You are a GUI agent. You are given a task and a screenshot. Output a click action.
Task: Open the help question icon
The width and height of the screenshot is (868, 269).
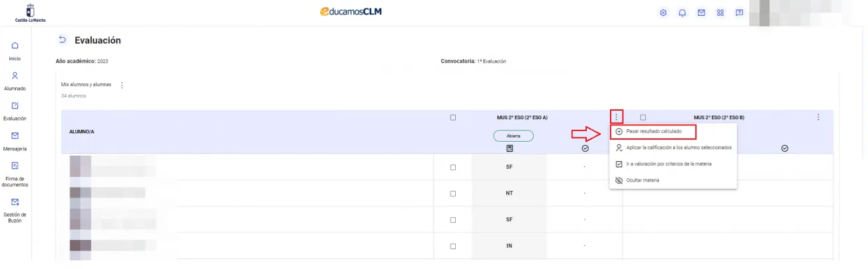click(x=739, y=13)
